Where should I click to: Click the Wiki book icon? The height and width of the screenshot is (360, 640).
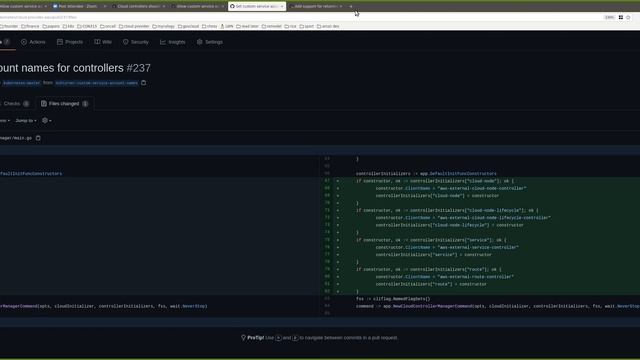point(97,42)
